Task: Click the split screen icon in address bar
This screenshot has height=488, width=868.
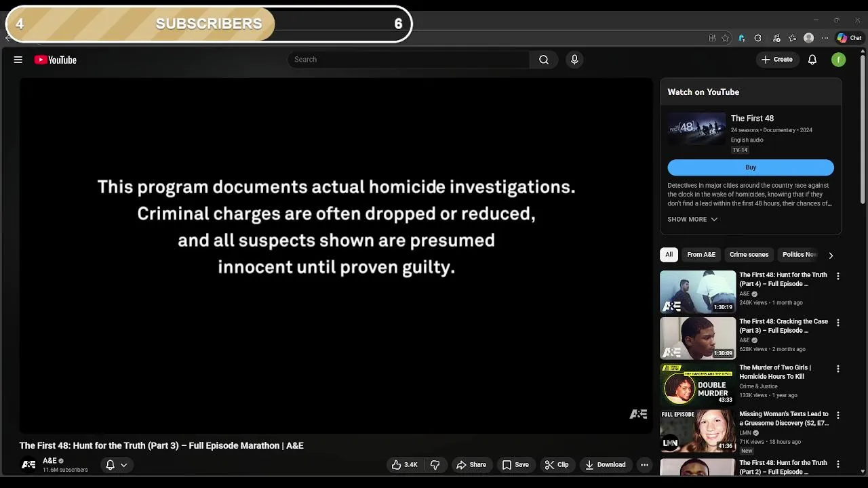Action: coord(712,38)
